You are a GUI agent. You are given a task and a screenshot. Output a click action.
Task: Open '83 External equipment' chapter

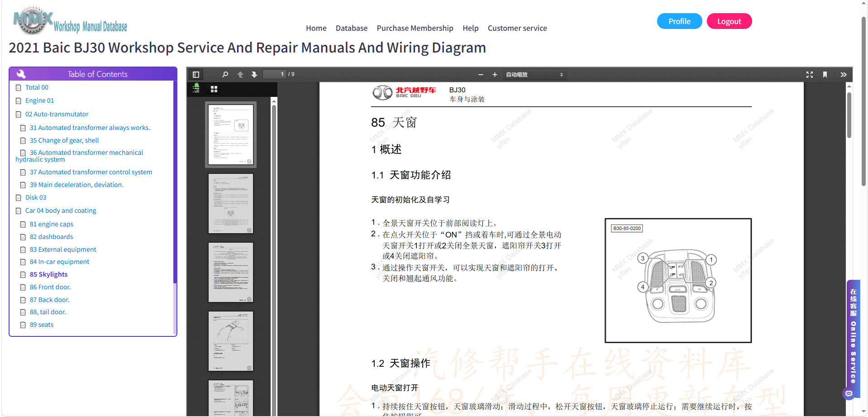(x=63, y=249)
